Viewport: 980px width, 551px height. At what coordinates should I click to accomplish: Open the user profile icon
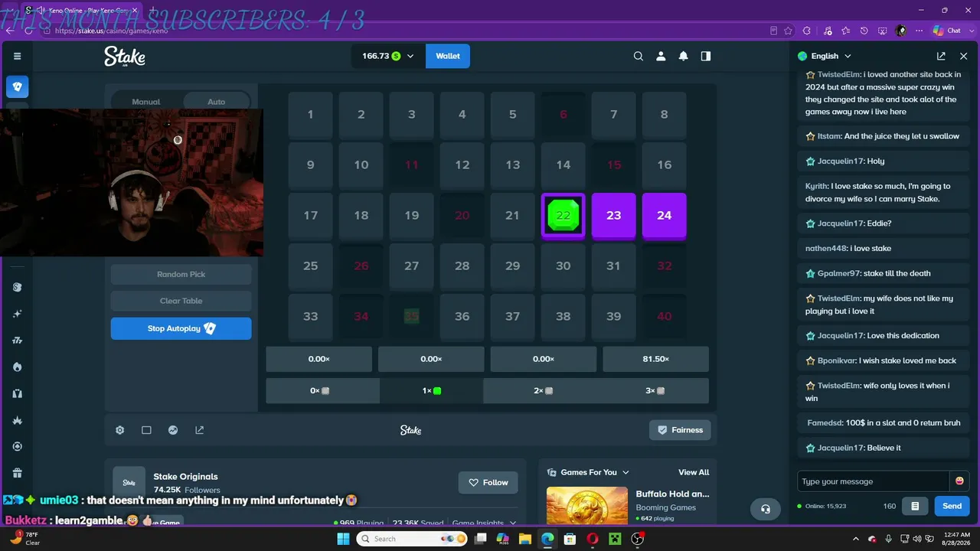(661, 56)
